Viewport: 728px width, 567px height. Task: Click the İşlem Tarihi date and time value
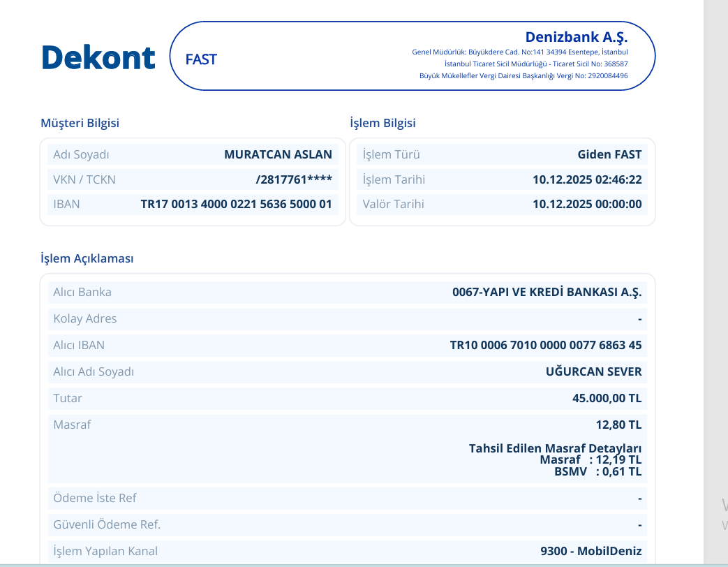(587, 179)
